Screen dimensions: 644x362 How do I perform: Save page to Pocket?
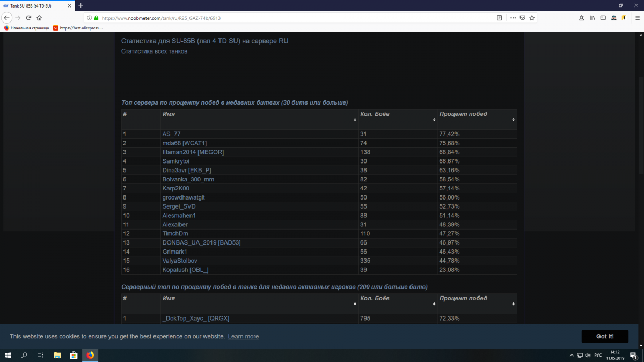point(522,18)
